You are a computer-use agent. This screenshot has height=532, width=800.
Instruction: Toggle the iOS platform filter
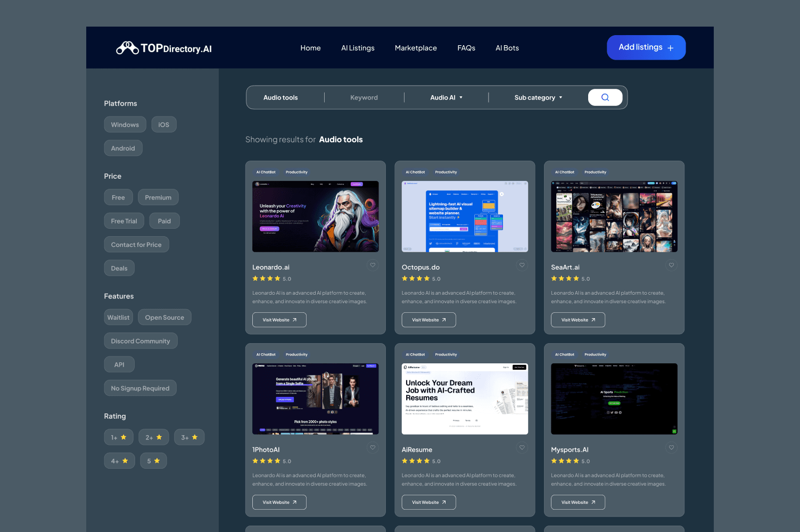(x=164, y=124)
